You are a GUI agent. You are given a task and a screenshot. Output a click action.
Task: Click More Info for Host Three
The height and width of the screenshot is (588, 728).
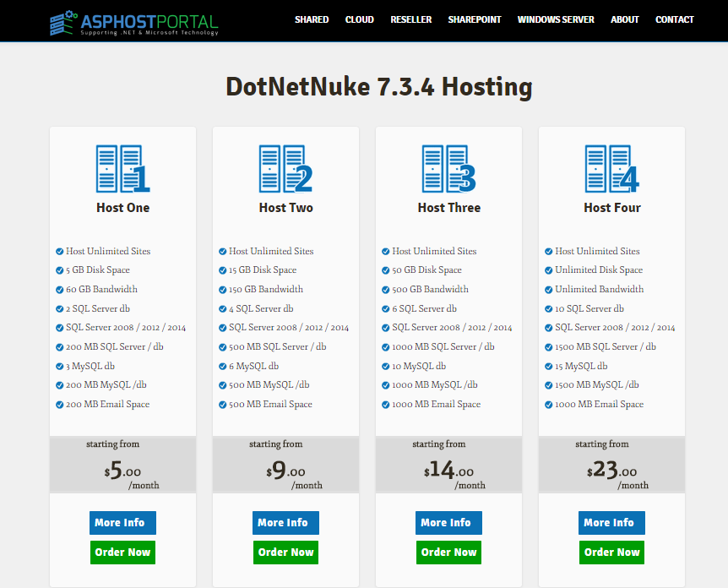448,523
